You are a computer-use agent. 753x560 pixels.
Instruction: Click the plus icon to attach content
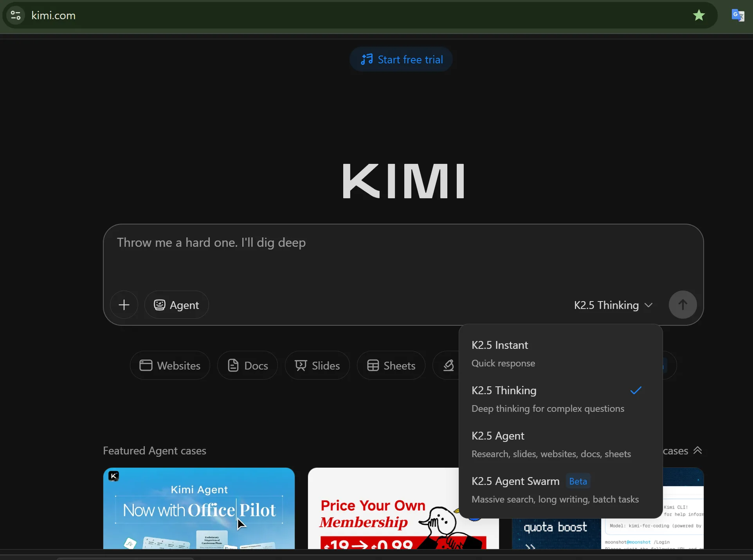click(x=124, y=305)
